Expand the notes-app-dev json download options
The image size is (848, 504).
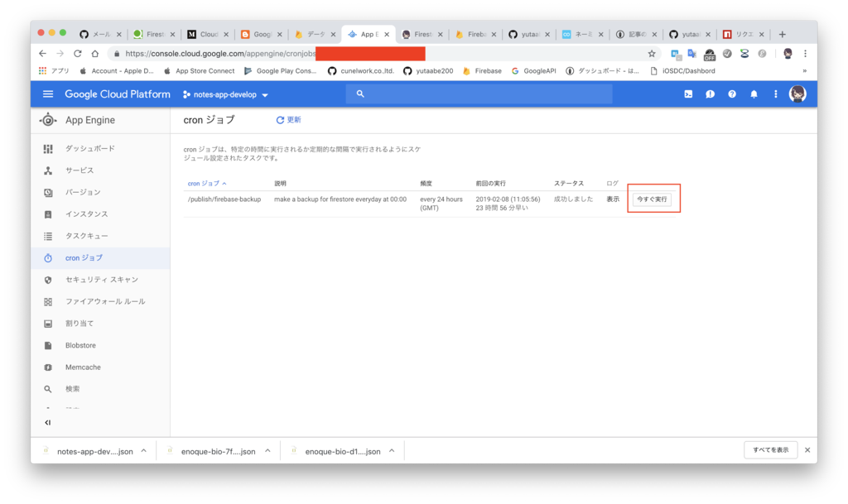click(x=144, y=450)
